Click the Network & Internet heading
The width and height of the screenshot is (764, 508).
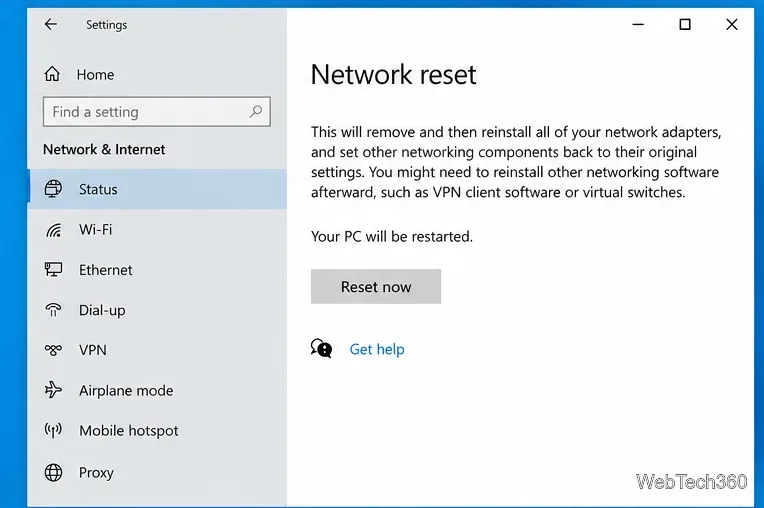pyautogui.click(x=104, y=150)
